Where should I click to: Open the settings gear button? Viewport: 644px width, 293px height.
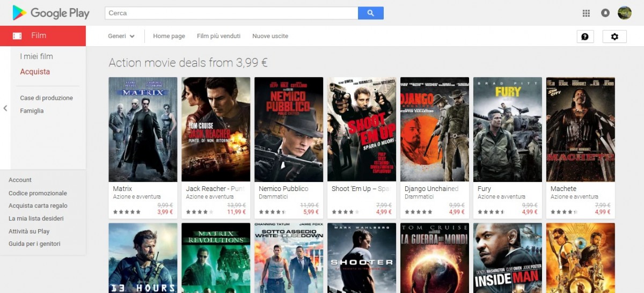615,36
